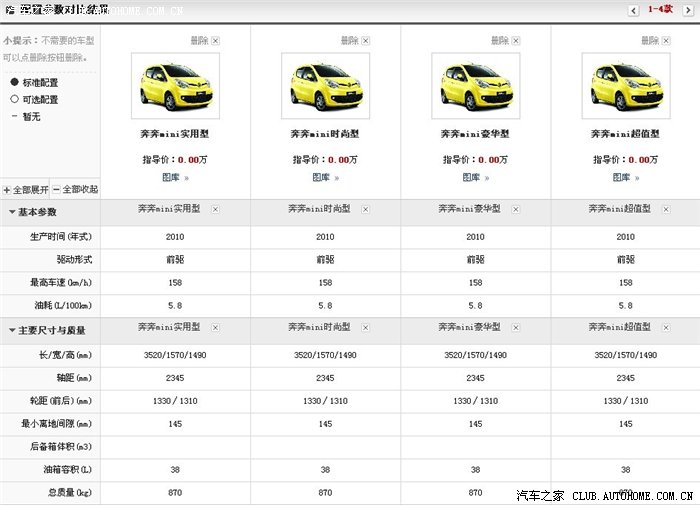Click 3520/1570/1490 value for 奔奔mini实用型
Viewport: 700px width, 505px height.
175,355
